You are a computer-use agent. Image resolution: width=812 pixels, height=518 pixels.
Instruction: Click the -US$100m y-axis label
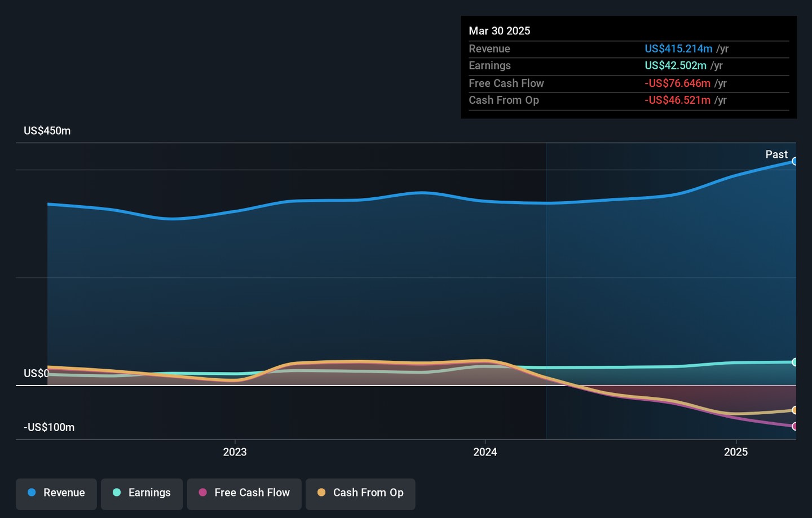click(x=49, y=427)
